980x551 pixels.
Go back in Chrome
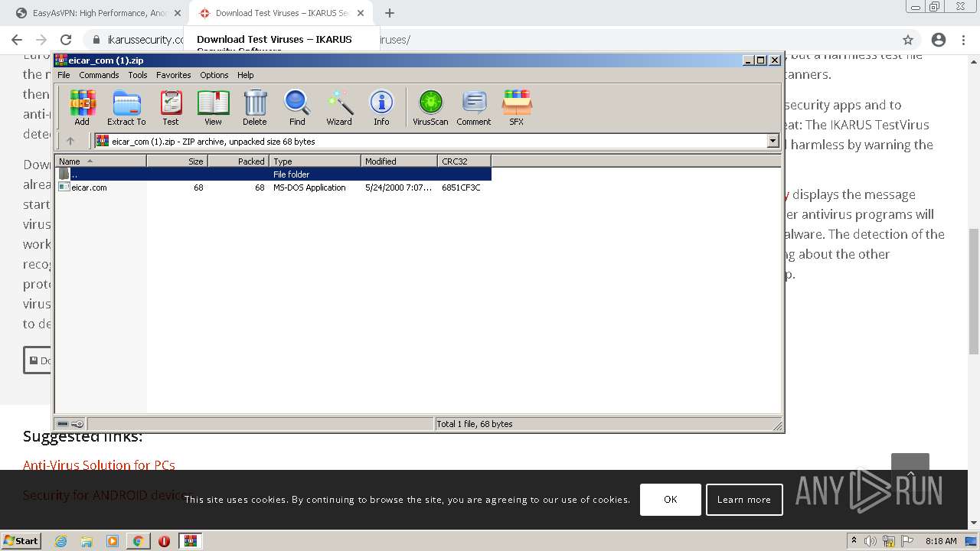[x=17, y=40]
